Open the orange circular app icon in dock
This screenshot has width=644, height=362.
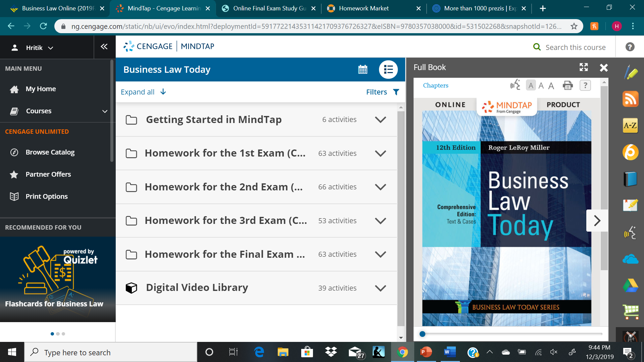630,152
